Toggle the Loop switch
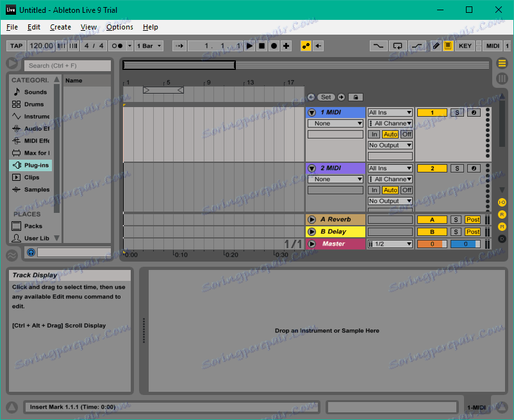514x420 pixels. coord(397,46)
